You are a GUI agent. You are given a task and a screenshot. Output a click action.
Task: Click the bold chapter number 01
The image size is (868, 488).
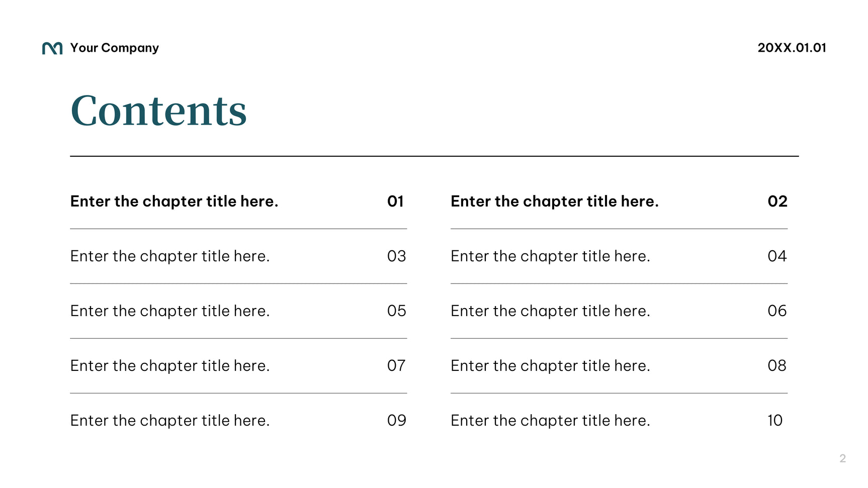click(x=396, y=202)
